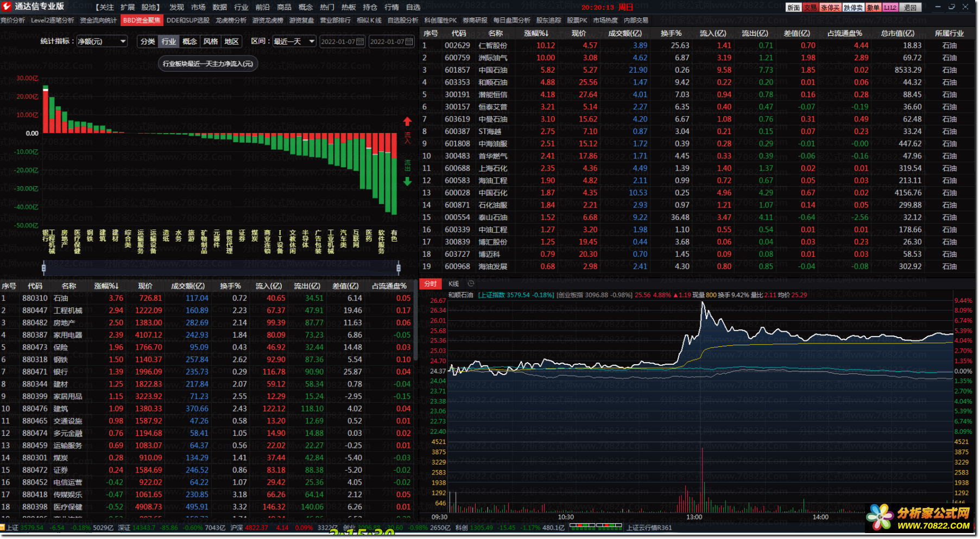Open the end date calendar icon
The image size is (980, 539).
(x=409, y=41)
